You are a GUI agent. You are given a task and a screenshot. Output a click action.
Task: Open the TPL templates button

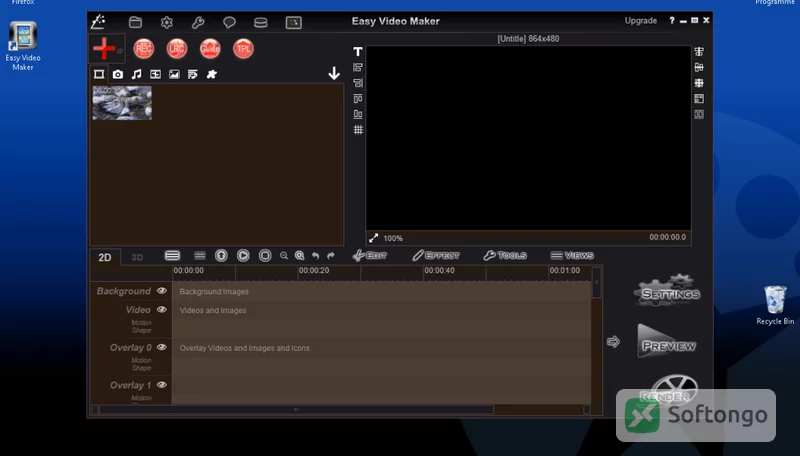243,49
